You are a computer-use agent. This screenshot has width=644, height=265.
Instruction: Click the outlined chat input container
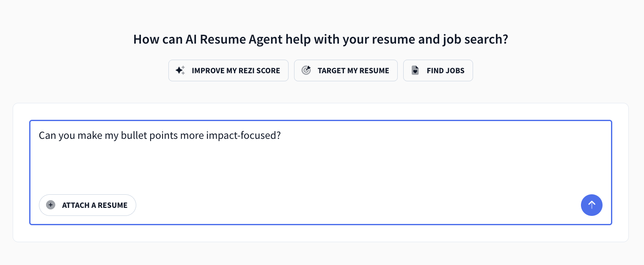click(320, 172)
